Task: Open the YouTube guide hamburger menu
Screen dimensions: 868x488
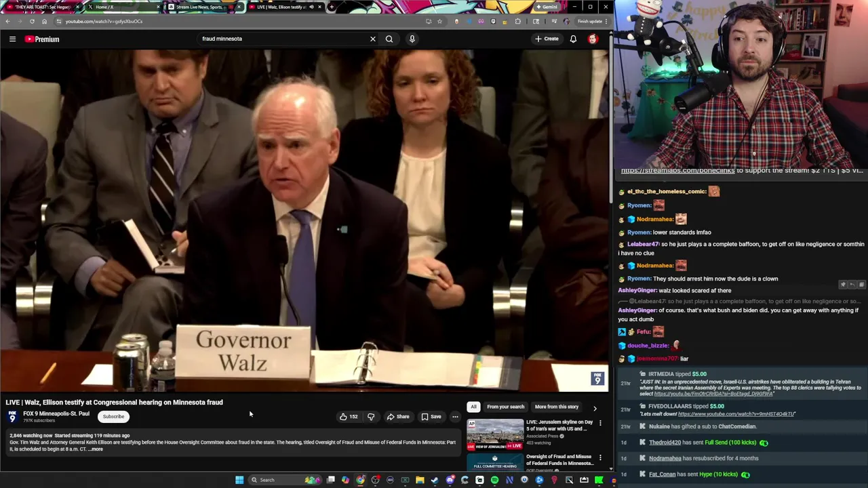Action: (12, 39)
